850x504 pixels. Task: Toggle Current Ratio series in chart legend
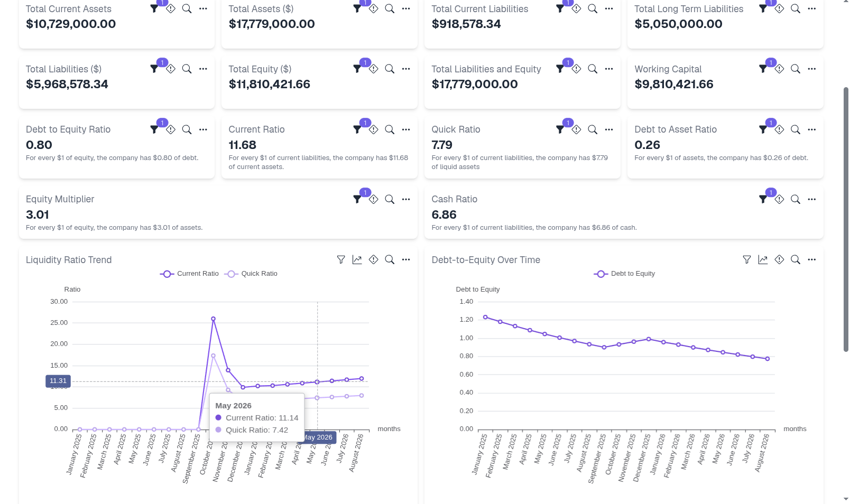(x=189, y=274)
